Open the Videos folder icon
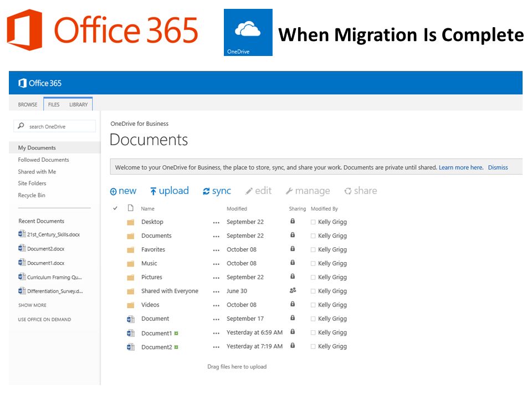This screenshot has height=399, width=532. 131,305
